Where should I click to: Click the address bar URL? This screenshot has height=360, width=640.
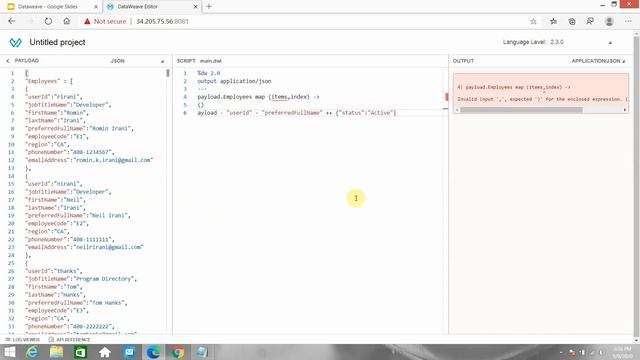coord(162,21)
